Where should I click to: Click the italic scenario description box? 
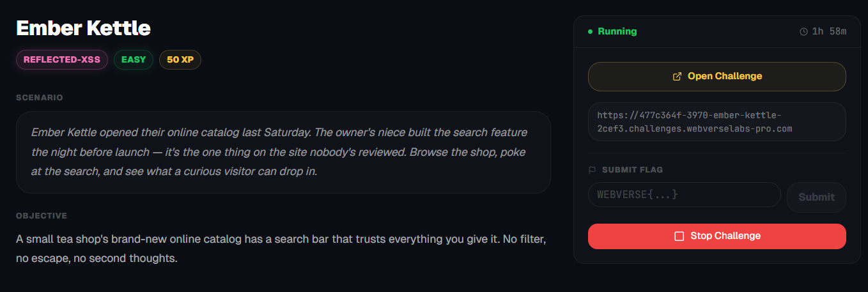283,152
